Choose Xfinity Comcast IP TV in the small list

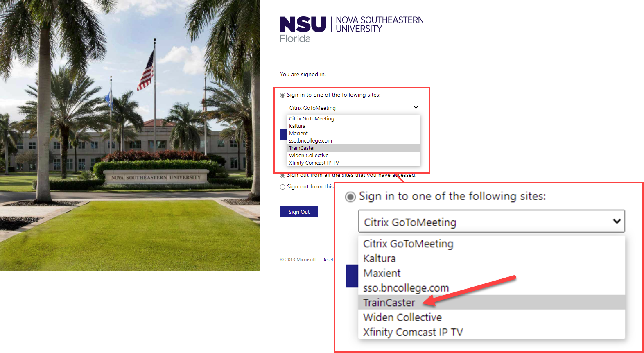tap(353, 163)
